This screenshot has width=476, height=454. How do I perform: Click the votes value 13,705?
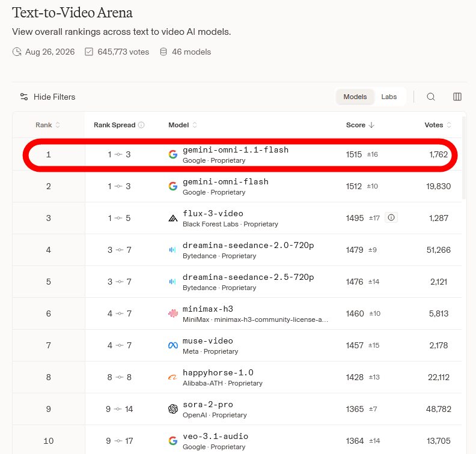[x=438, y=441]
